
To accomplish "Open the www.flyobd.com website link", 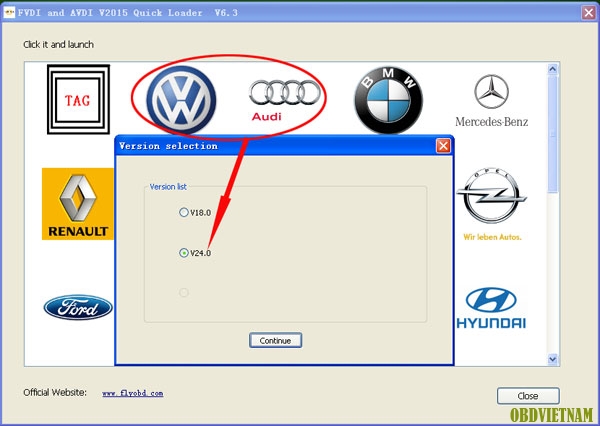I will 133,393.
